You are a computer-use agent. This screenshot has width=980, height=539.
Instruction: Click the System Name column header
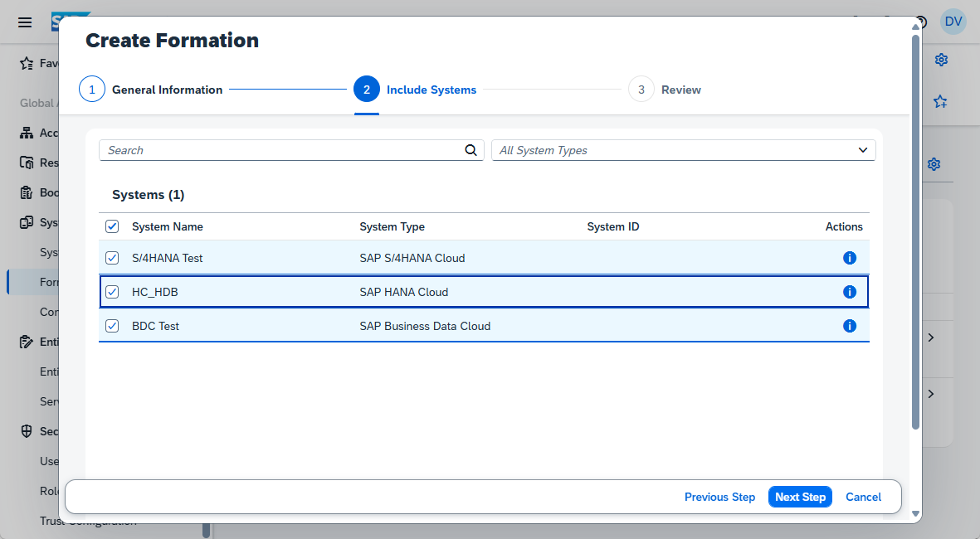(168, 226)
